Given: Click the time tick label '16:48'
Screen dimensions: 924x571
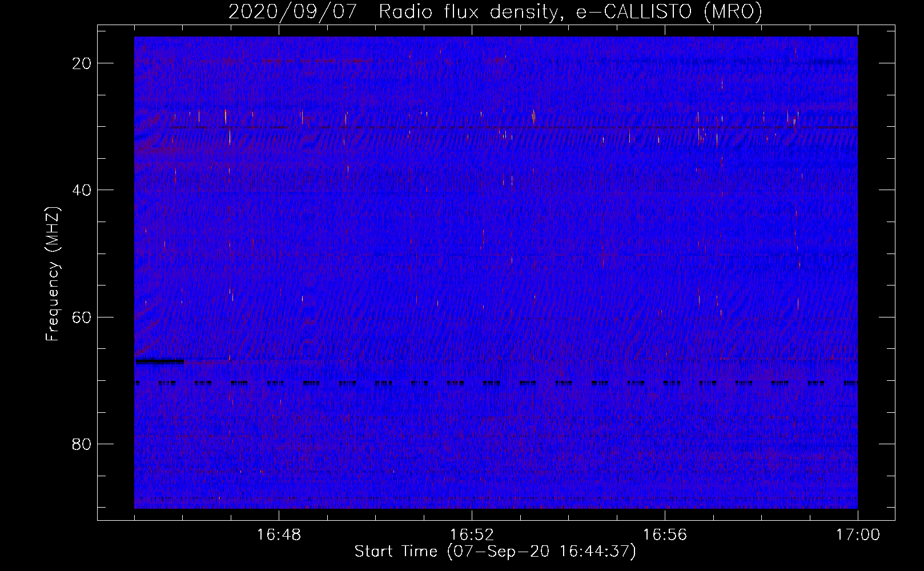Looking at the screenshot, I should (x=279, y=534).
